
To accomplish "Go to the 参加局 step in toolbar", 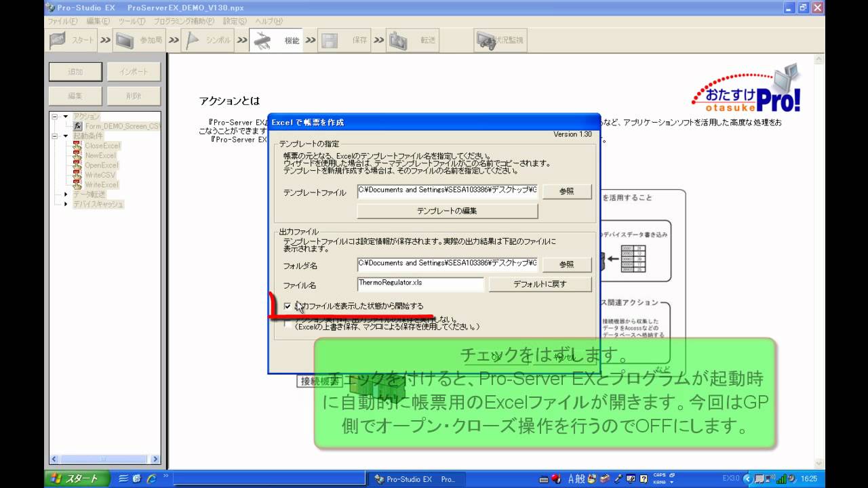I will pos(138,40).
